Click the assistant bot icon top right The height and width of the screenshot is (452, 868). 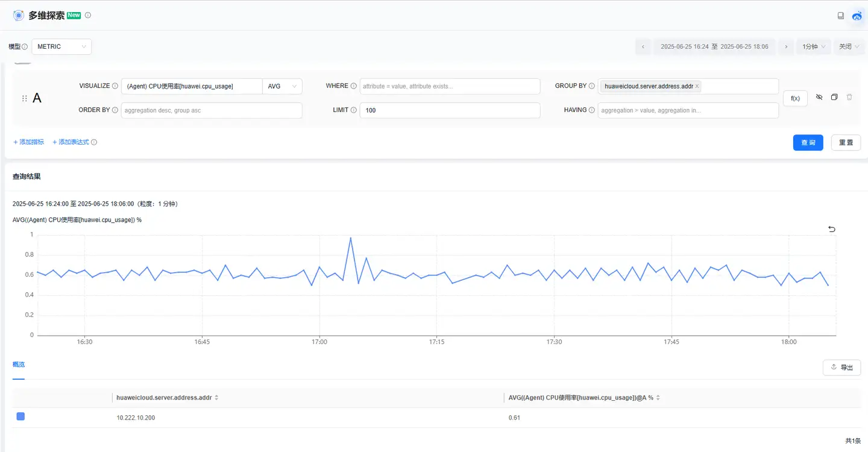[x=857, y=16]
